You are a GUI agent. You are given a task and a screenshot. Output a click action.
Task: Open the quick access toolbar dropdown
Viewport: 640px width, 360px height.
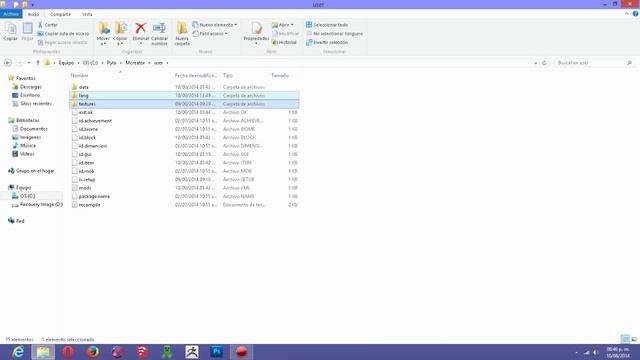pos(32,5)
